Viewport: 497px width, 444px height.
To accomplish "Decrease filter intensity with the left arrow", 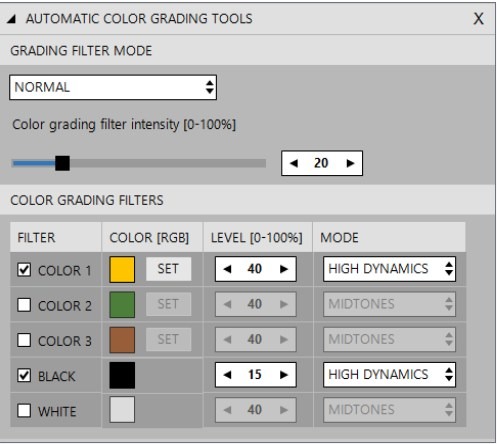I will click(x=294, y=163).
